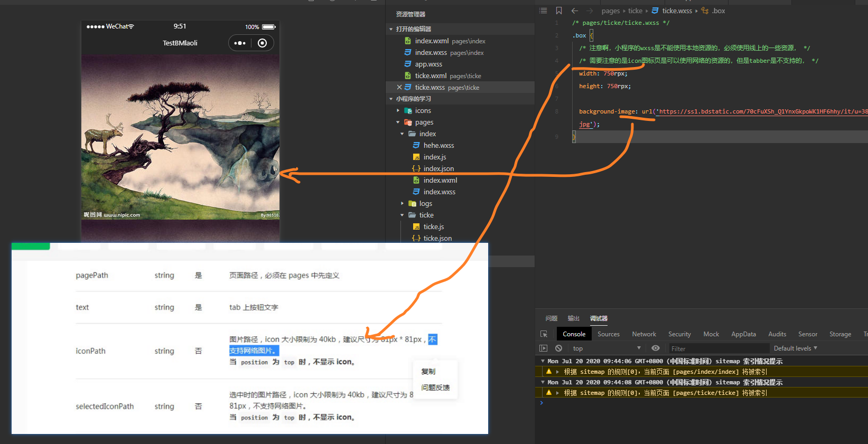Click the pages breadcrumb segment
This screenshot has width=868, height=444.
610,11
